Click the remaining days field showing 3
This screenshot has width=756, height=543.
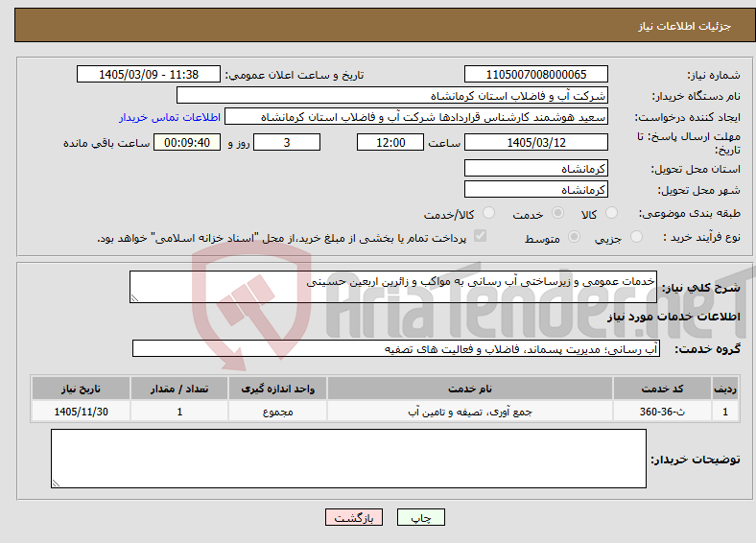point(287,142)
